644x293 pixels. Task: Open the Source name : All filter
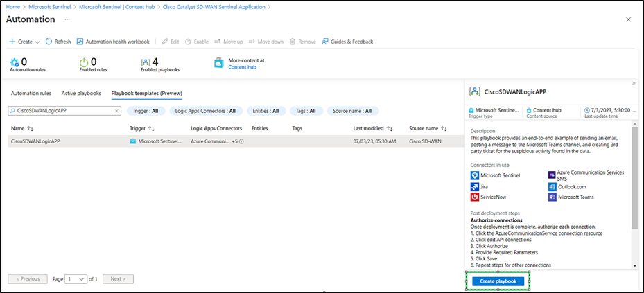[x=353, y=111]
